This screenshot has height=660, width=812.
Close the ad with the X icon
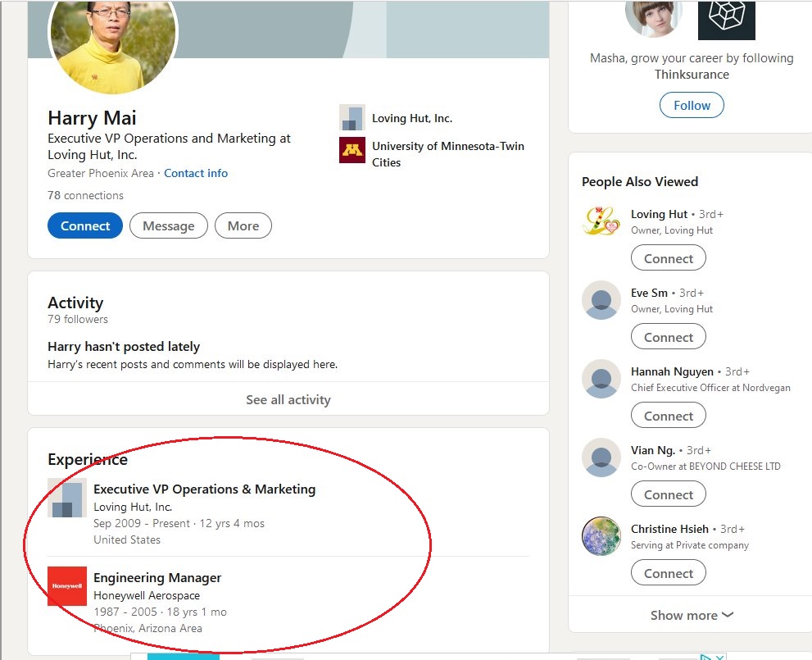click(720, 657)
